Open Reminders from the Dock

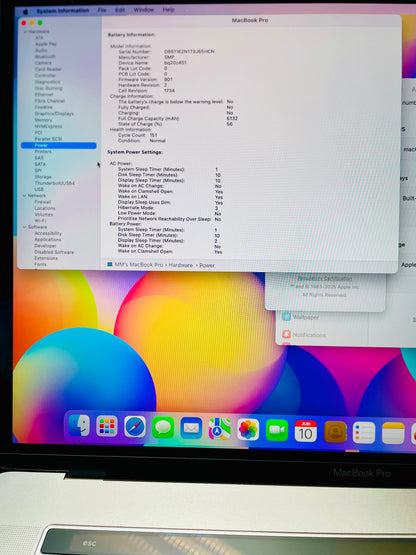tap(364, 433)
